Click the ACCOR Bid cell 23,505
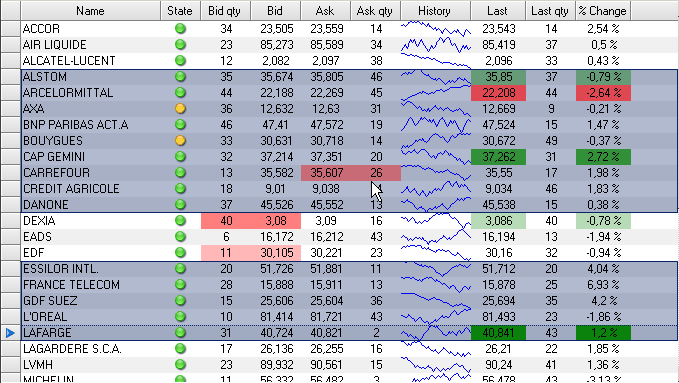The image size is (679, 383). tap(276, 29)
